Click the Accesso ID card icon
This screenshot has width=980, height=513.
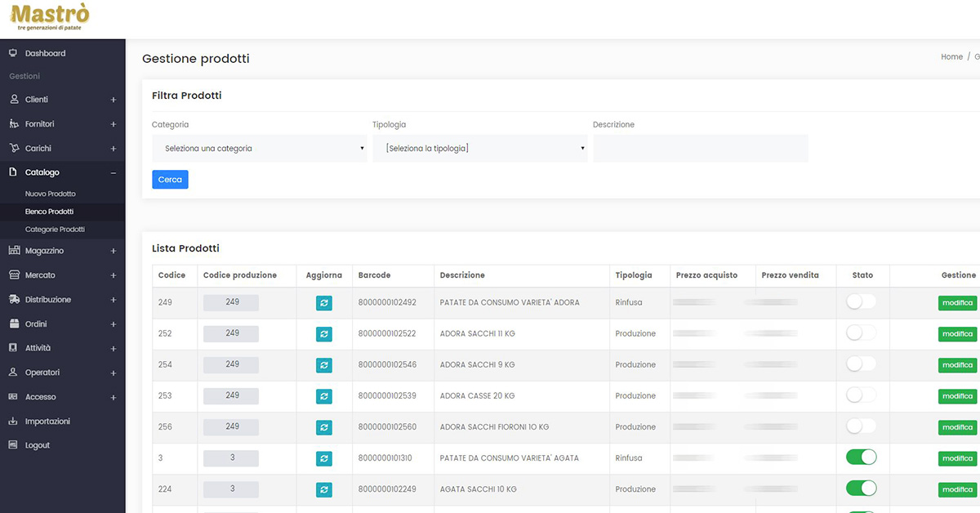(x=13, y=396)
